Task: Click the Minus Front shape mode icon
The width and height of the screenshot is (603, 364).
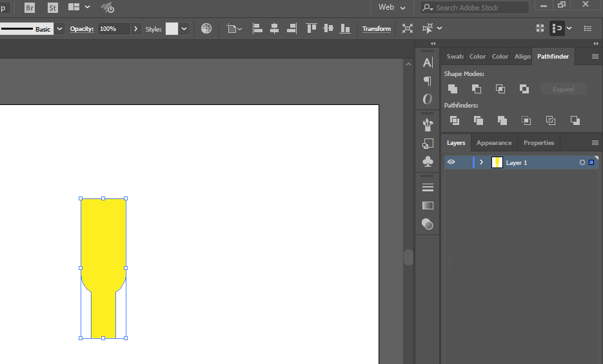Action: click(x=477, y=89)
